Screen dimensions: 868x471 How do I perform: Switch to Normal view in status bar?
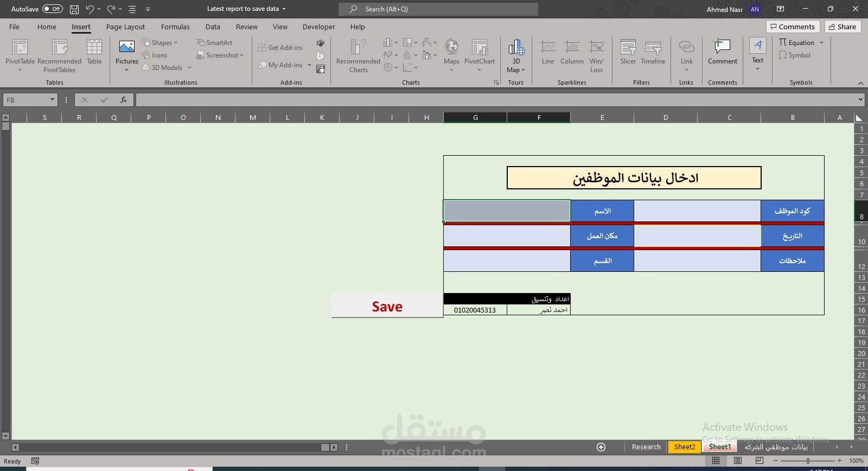[x=716, y=461]
